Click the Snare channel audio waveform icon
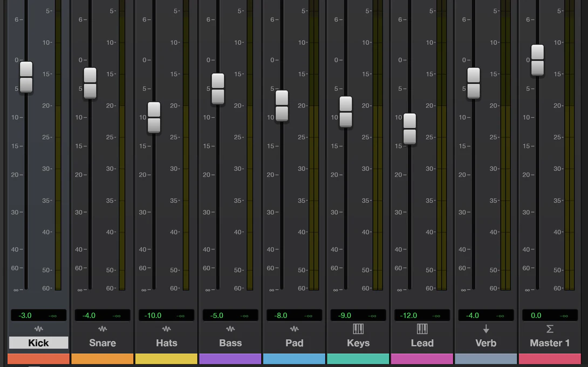Viewport: 588px width, 367px height. coord(102,329)
